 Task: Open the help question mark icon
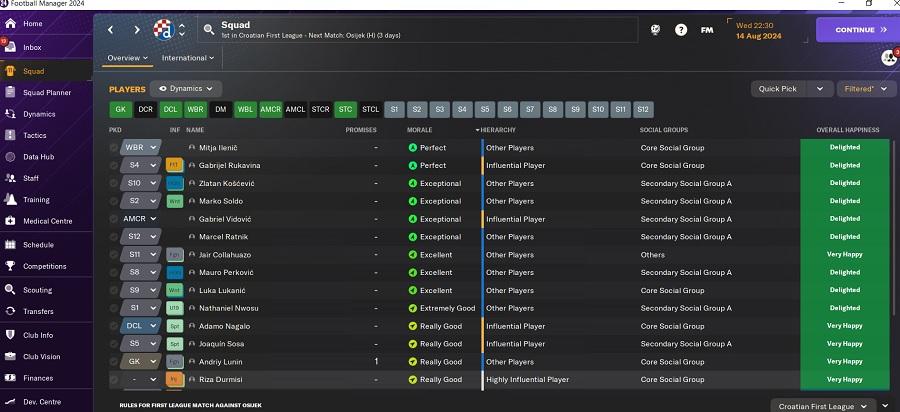680,30
